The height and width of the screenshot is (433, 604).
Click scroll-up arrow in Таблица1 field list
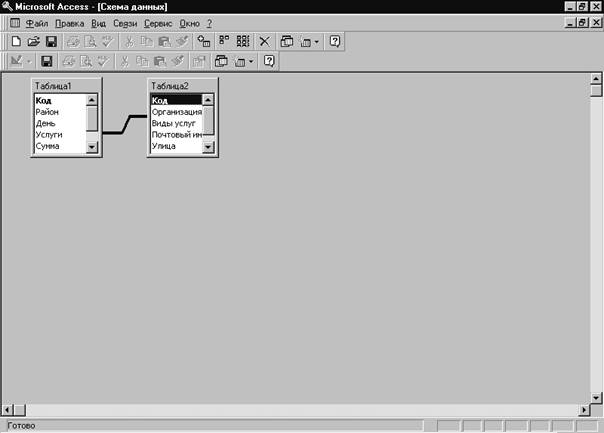pos(92,100)
